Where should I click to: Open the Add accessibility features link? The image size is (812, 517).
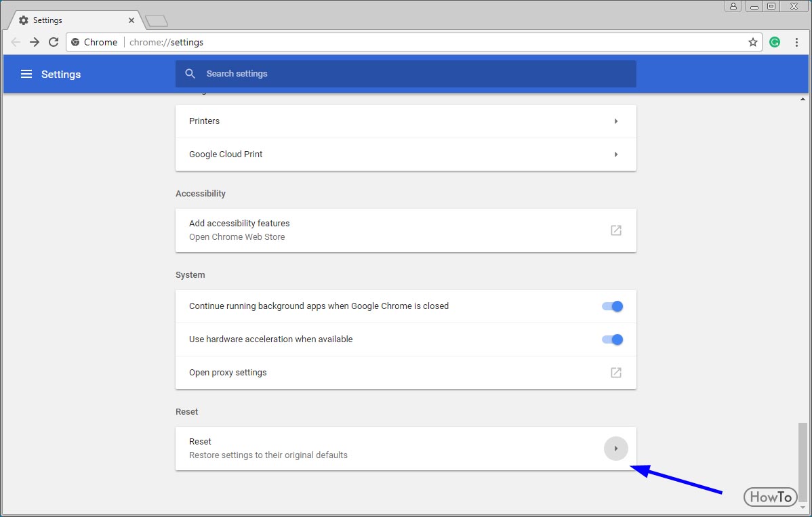point(405,230)
